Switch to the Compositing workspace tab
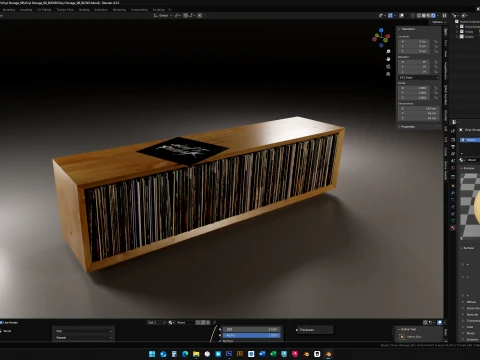 tap(139, 10)
